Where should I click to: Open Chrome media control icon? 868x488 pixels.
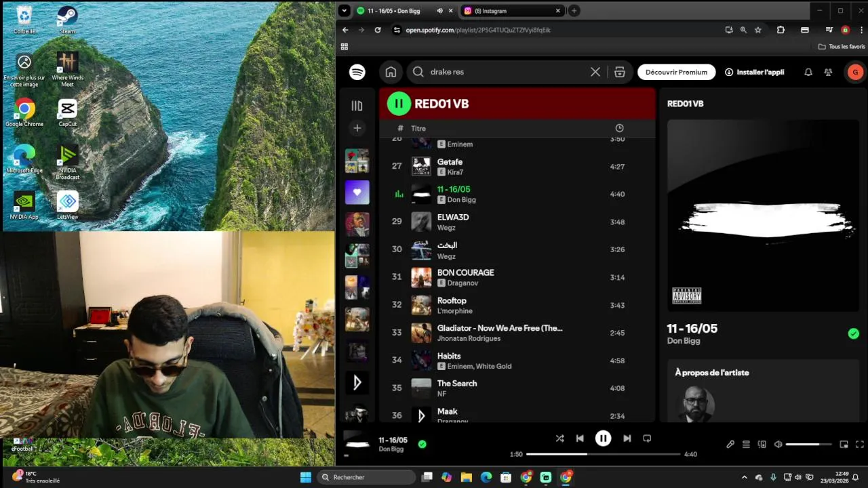[829, 30]
